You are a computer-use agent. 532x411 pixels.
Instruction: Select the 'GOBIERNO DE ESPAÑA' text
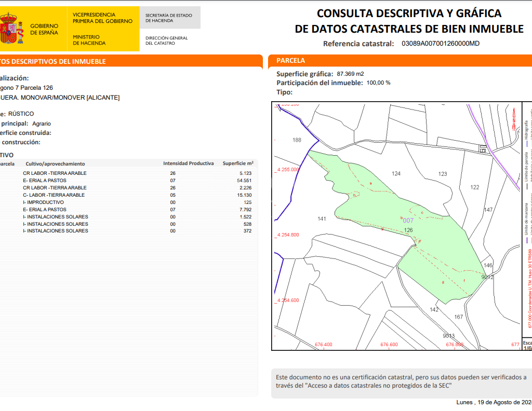pos(44,29)
